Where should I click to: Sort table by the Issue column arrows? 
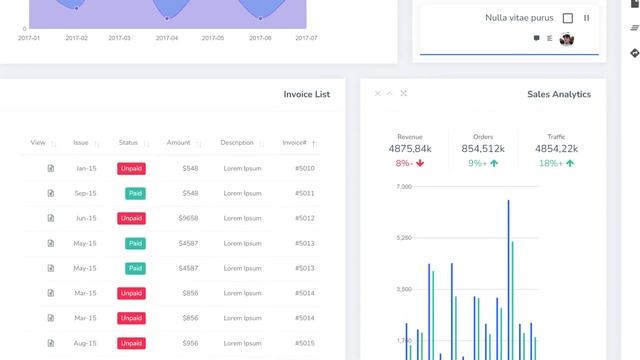(96, 143)
